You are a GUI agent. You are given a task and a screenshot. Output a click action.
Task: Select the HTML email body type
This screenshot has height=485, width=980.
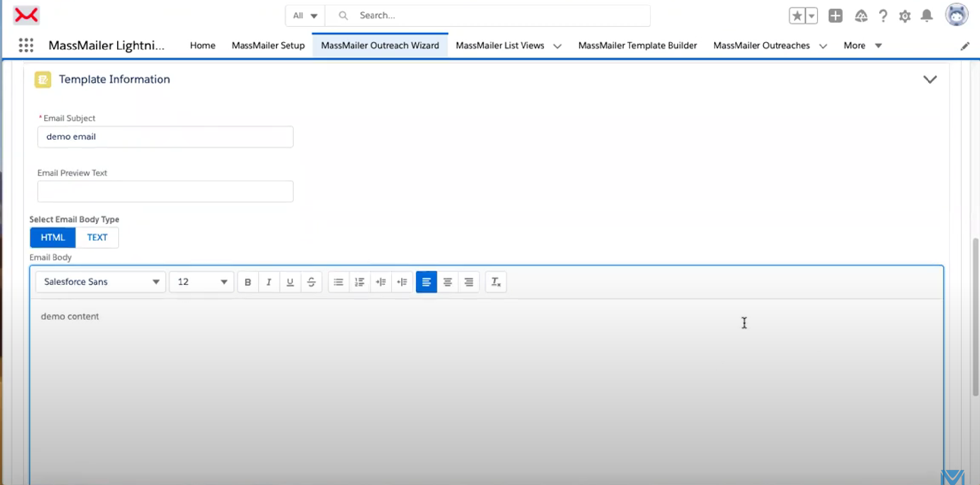click(53, 238)
